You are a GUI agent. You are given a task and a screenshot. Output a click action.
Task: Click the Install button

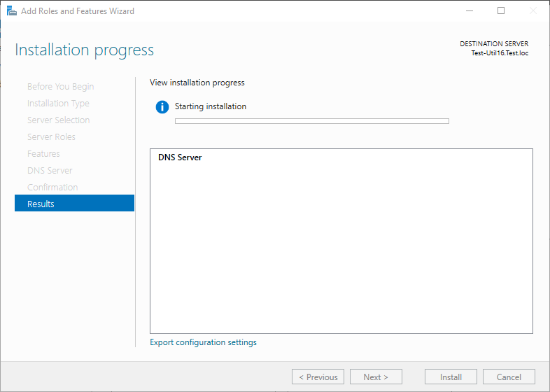coord(451,377)
